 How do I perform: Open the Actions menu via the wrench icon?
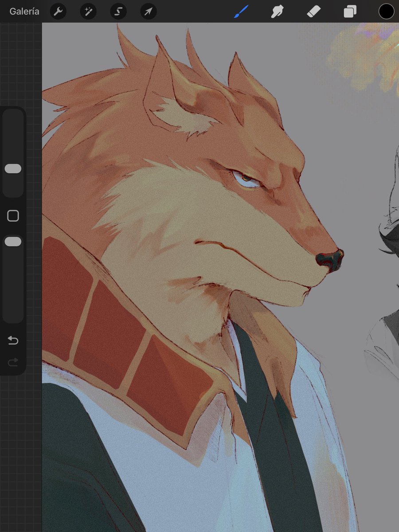[x=58, y=11]
